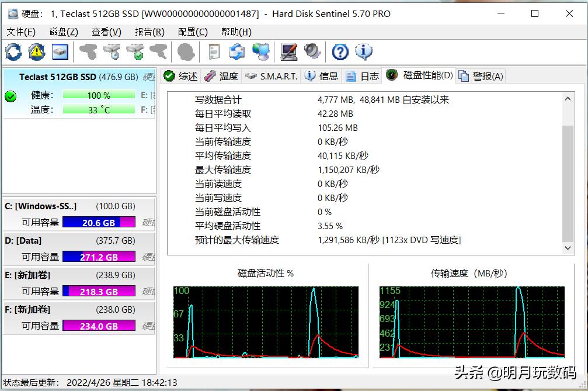Click the C drive 可用容量 capacity bar
588x391 pixels.
click(99, 222)
